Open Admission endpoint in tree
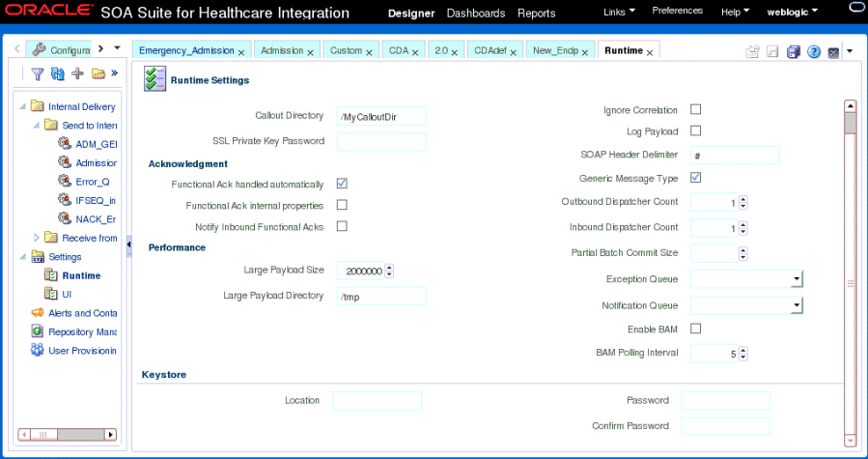Viewport: 868px width, 459px height. 97,162
